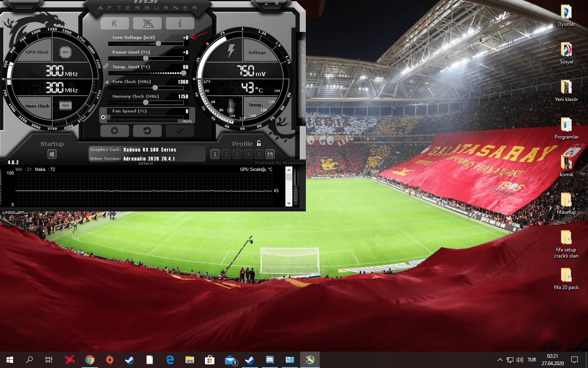Apply settings with the checkmark button
Viewport: 588px width, 368px height.
180,130
